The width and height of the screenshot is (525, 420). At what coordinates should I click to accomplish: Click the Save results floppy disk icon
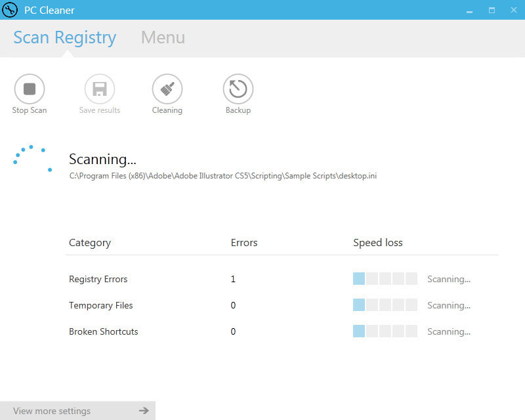[100, 89]
